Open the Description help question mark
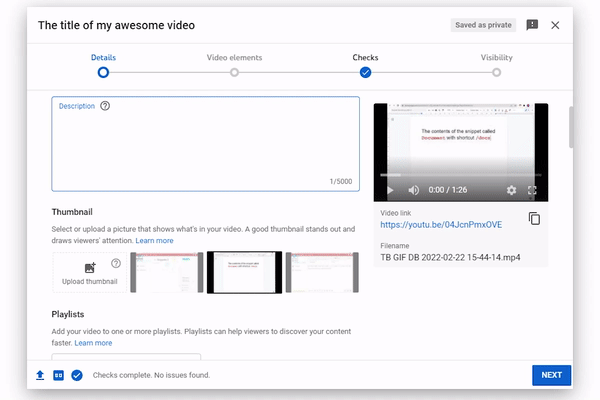Screen dimensions: 600x400 [x=105, y=106]
